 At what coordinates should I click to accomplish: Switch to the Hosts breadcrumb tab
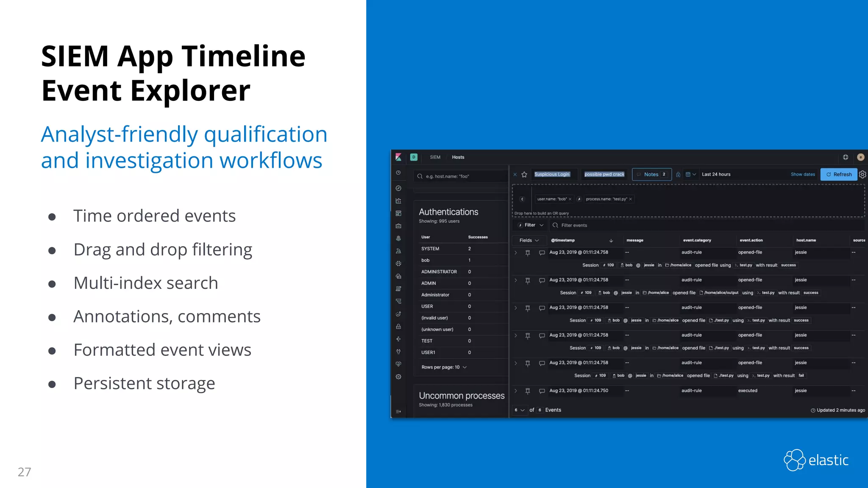coord(458,157)
